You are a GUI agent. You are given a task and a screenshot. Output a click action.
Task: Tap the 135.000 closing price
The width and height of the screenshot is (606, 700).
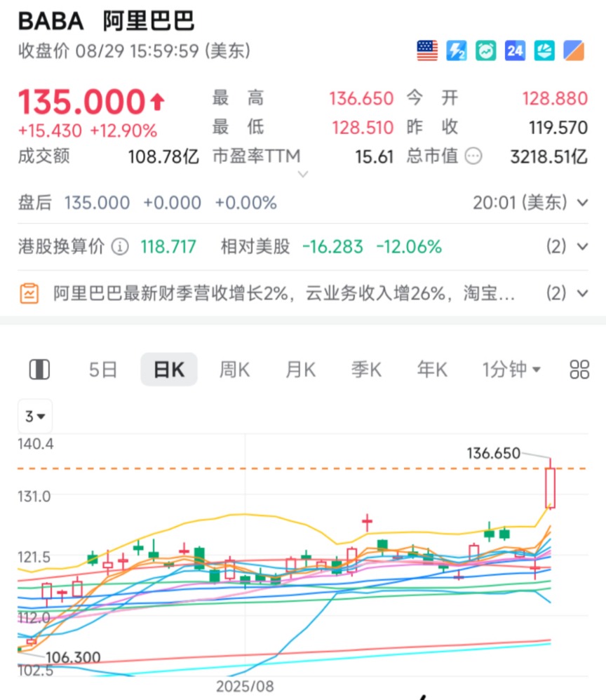coord(81,102)
